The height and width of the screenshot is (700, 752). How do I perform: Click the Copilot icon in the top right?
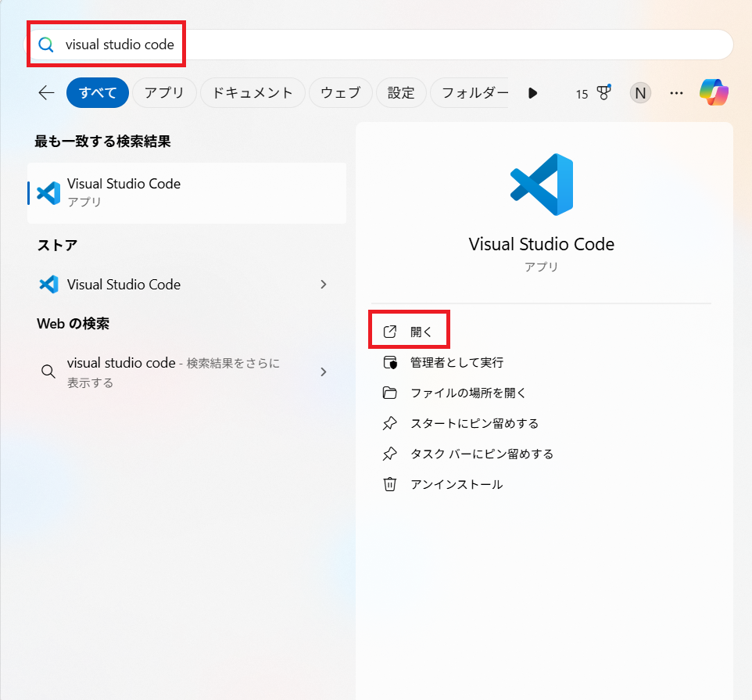tap(714, 93)
